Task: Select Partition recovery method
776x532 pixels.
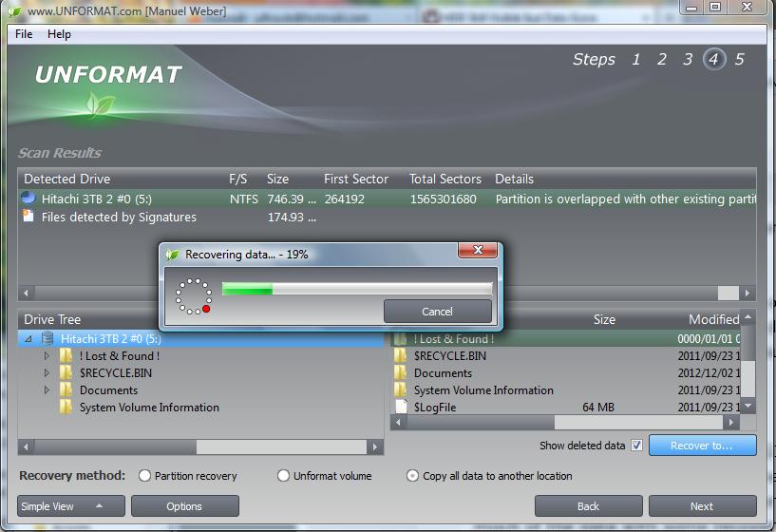Action: point(144,476)
